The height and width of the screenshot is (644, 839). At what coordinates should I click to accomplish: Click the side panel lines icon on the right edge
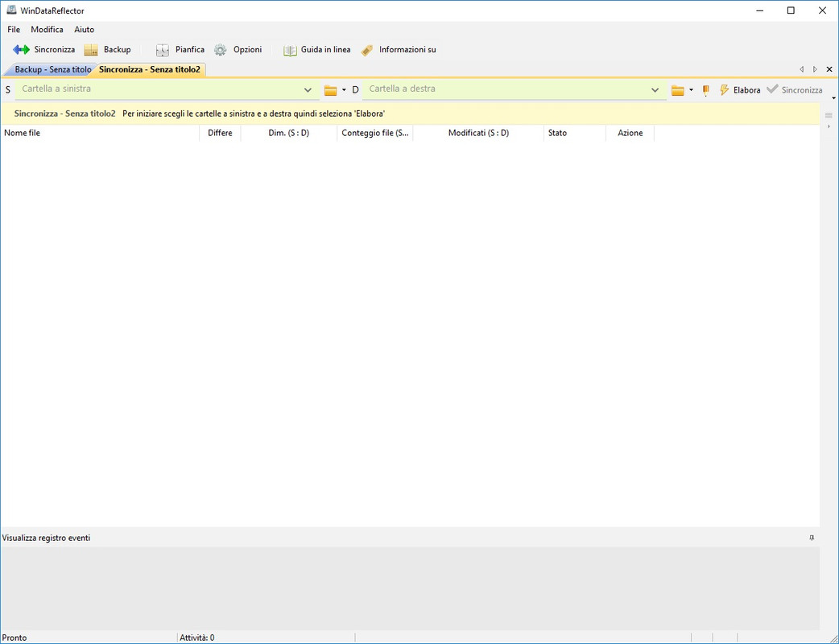pyautogui.click(x=829, y=115)
